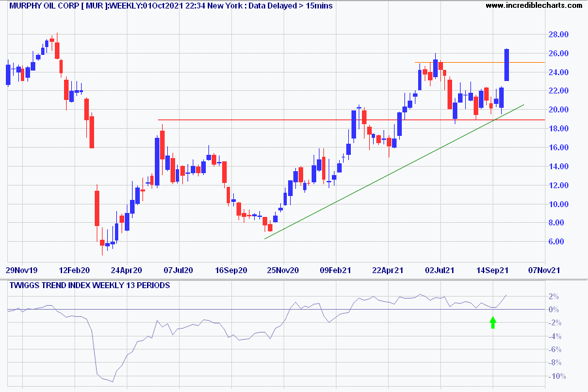Click the -10% indicator axis label
588x392 pixels.
(557, 376)
